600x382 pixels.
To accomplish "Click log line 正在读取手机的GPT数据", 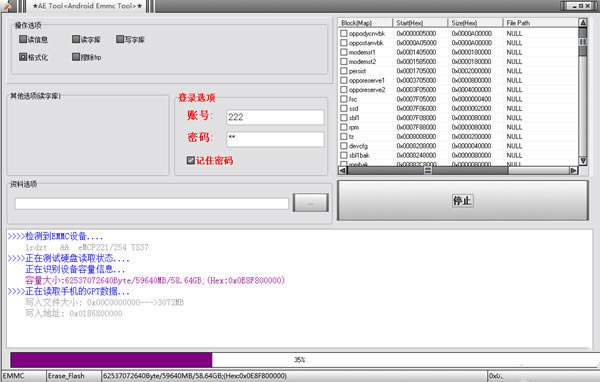I will [69, 291].
